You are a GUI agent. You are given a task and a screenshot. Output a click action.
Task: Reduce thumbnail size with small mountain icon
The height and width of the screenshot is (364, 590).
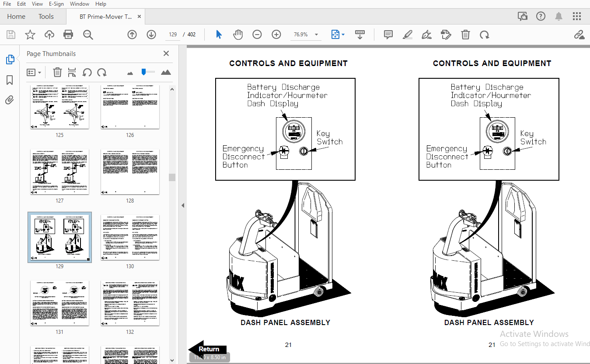[x=130, y=73]
